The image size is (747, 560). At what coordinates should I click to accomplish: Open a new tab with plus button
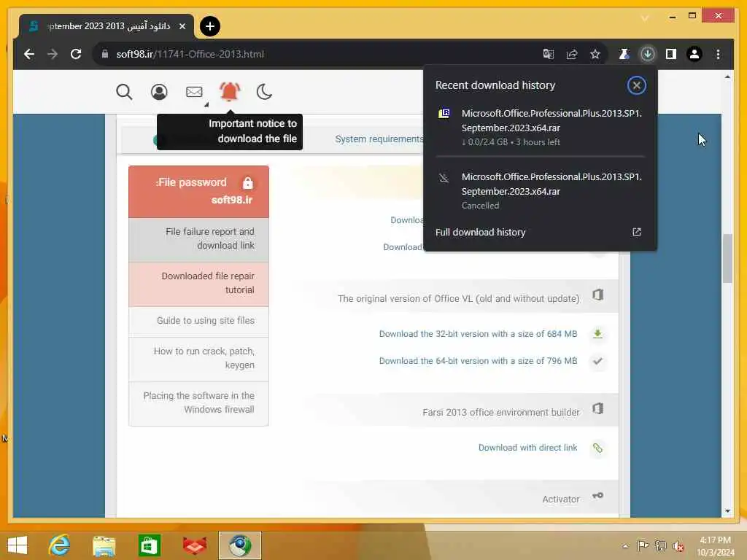click(x=210, y=26)
